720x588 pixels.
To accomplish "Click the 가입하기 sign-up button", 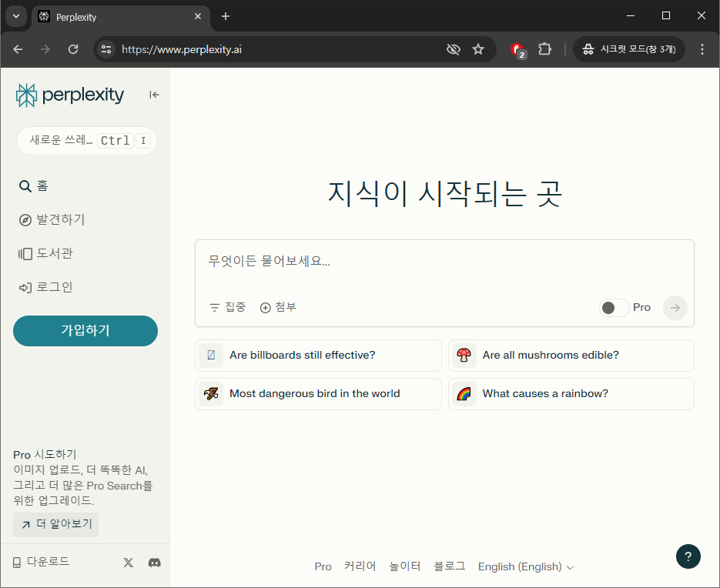I will click(85, 330).
